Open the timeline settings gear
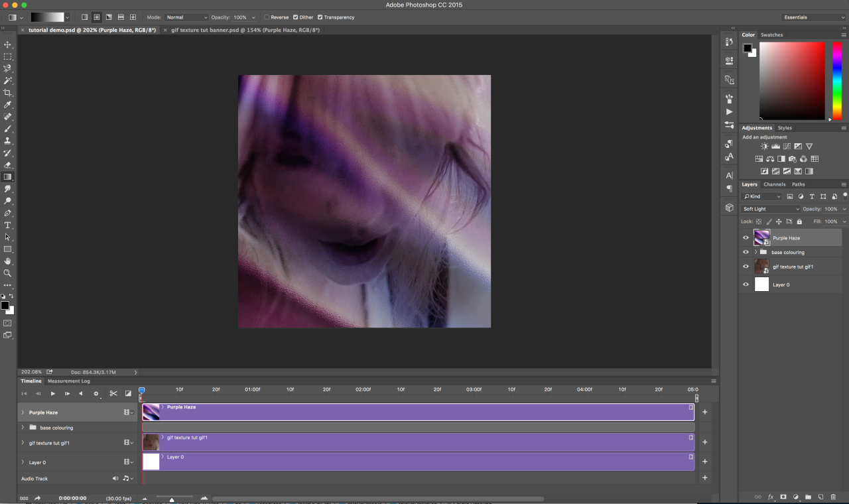The image size is (849, 504). 96,393
